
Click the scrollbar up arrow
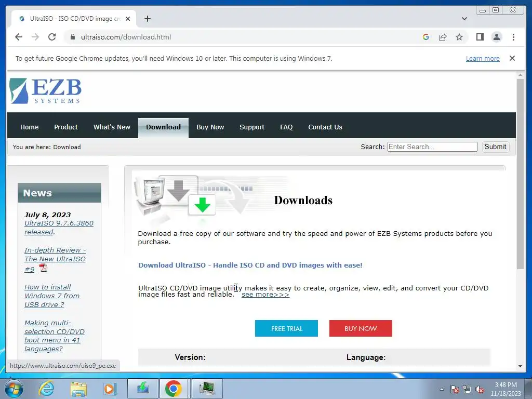[520, 75]
